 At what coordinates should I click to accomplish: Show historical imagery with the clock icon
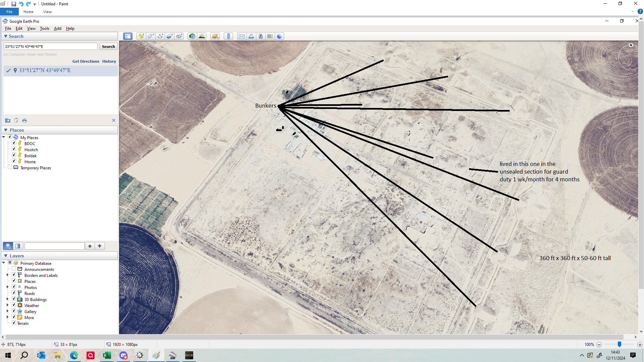coord(192,36)
